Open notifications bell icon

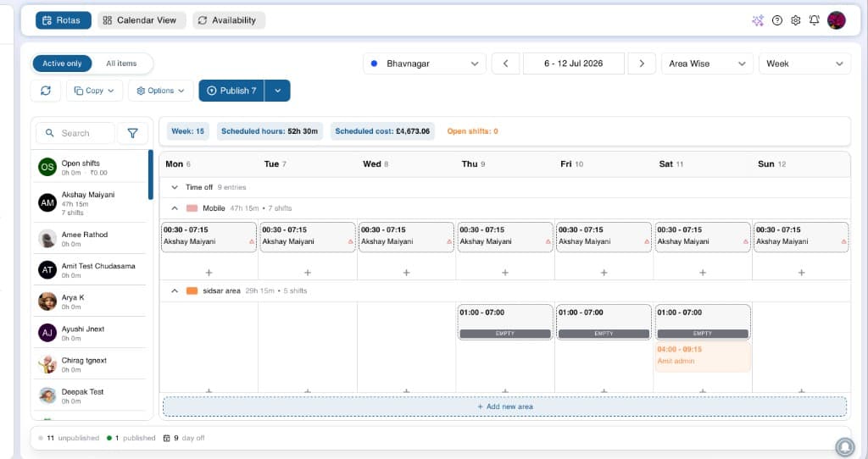click(x=814, y=20)
